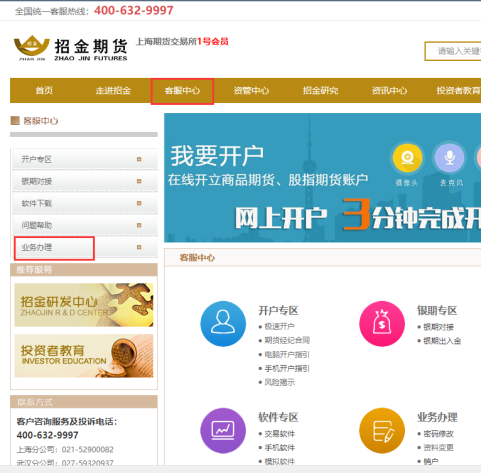Expand the 问题帮助 sidebar plus icon
The image size is (481, 473).
pyautogui.click(x=139, y=225)
